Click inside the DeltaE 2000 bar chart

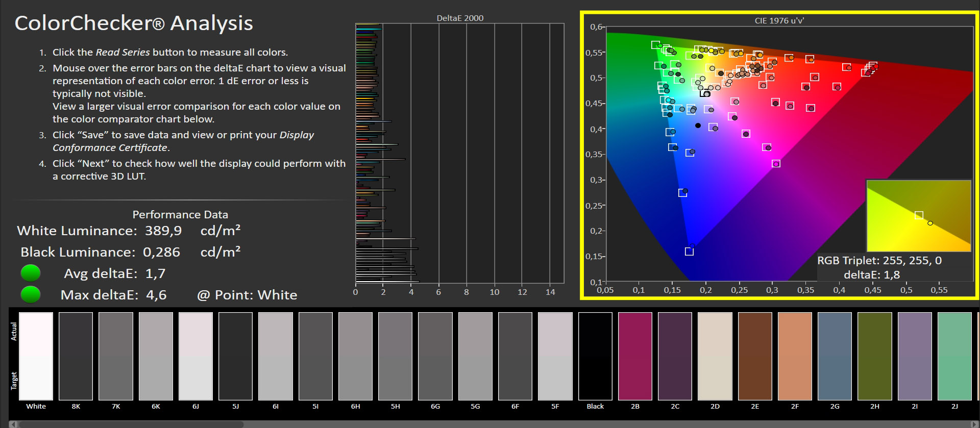click(459, 153)
